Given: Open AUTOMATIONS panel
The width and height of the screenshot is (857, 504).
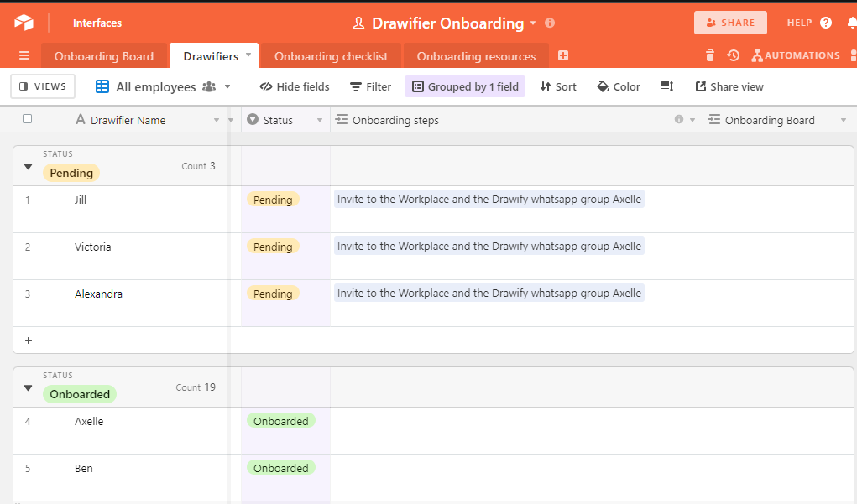Looking at the screenshot, I should [796, 55].
